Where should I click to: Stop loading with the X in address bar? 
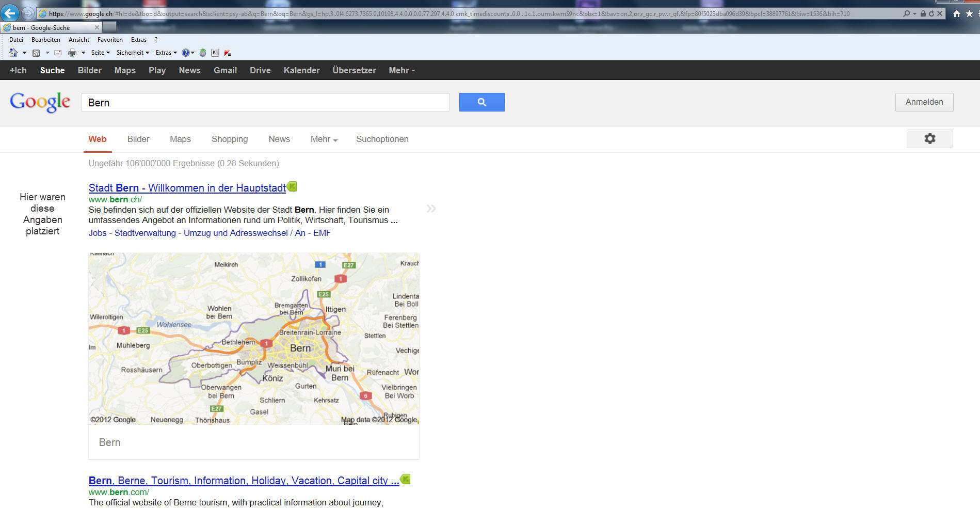tap(940, 13)
